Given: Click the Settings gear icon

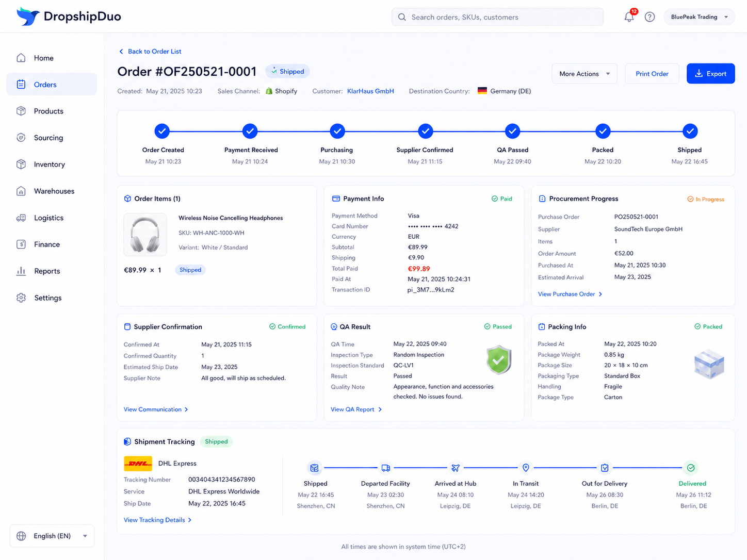Looking at the screenshot, I should 21,298.
